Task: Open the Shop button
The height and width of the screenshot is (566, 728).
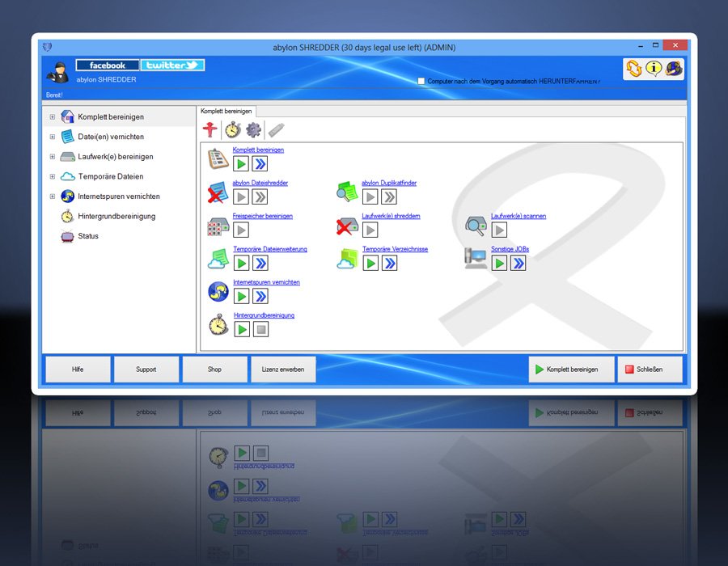Action: tap(214, 370)
